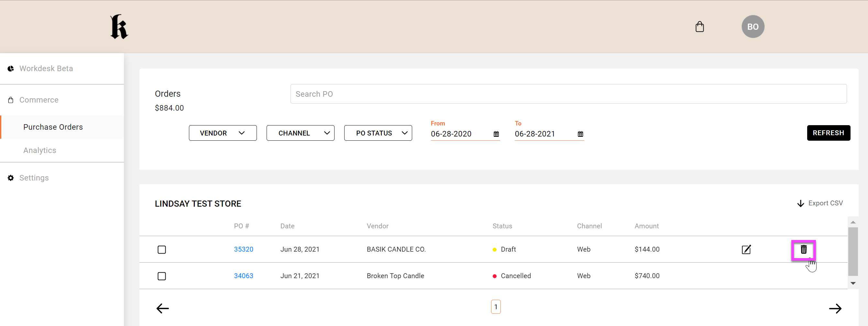The width and height of the screenshot is (868, 326).
Task: Open purchase order link 34063
Action: tap(243, 276)
